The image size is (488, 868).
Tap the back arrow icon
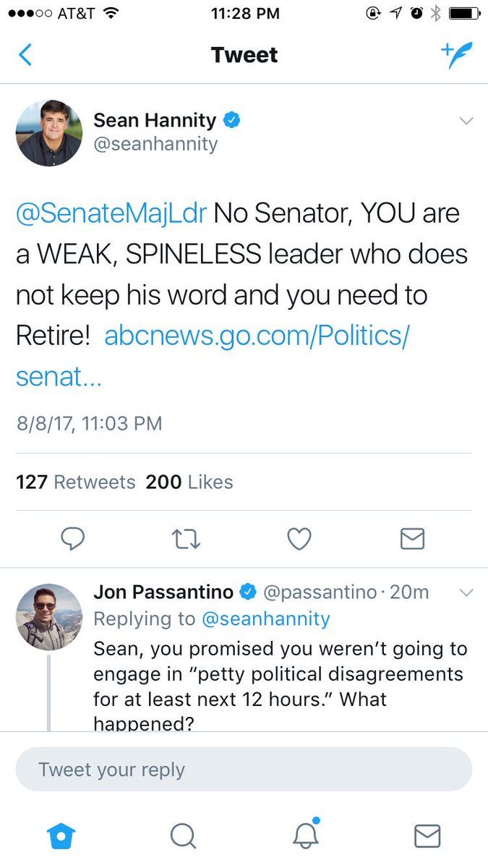tap(25, 55)
